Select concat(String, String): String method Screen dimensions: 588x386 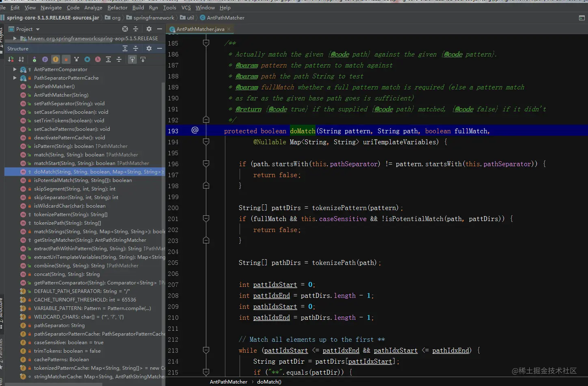(x=67, y=274)
